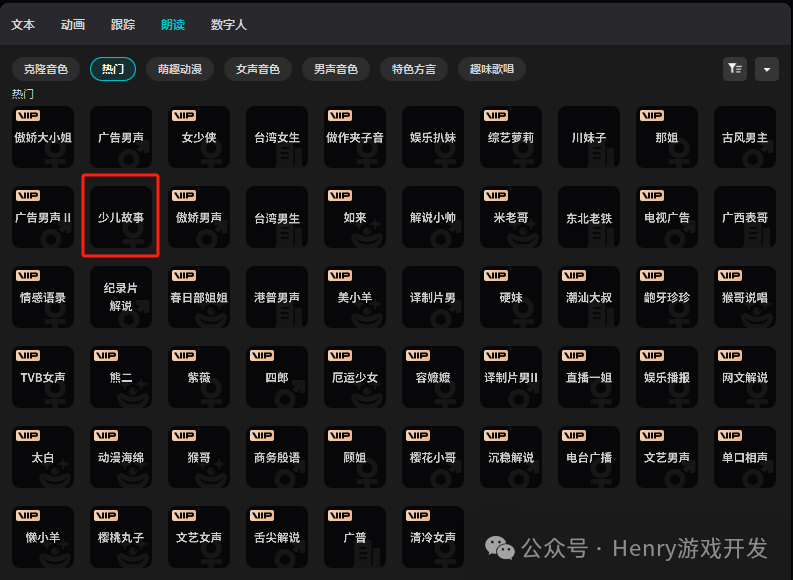The height and width of the screenshot is (580, 793).
Task: Select the 东北老铁 dialect voice
Action: (x=589, y=217)
